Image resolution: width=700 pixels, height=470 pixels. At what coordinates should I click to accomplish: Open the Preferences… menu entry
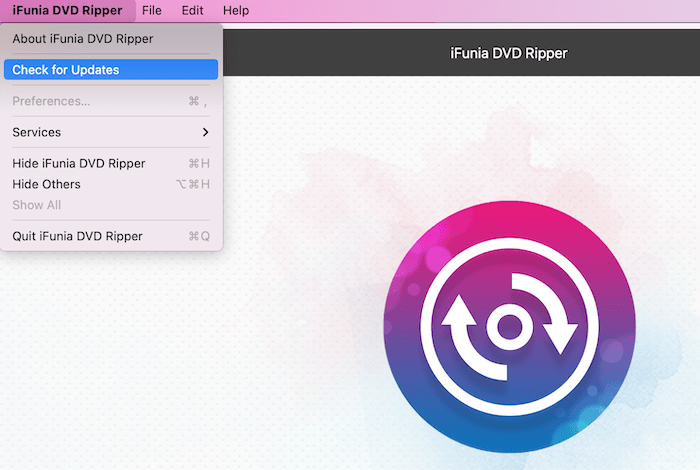pos(51,101)
